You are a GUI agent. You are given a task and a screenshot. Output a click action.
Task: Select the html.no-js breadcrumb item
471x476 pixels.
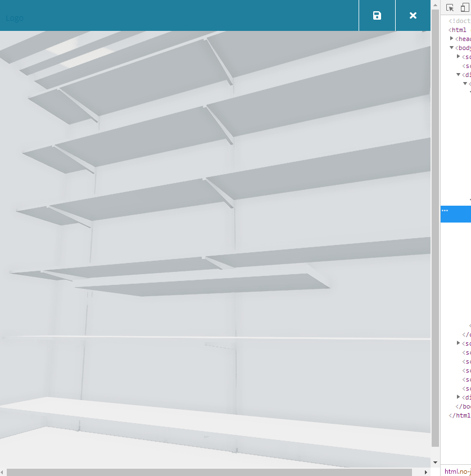[x=456, y=471]
